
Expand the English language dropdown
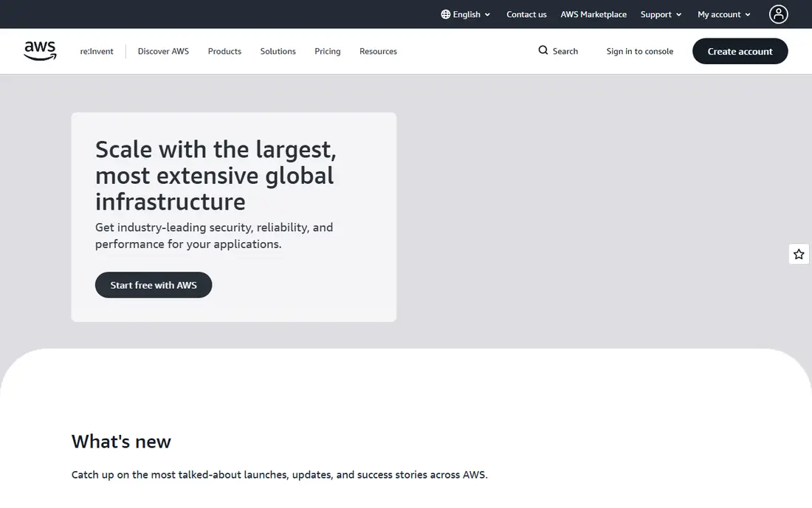tap(466, 15)
